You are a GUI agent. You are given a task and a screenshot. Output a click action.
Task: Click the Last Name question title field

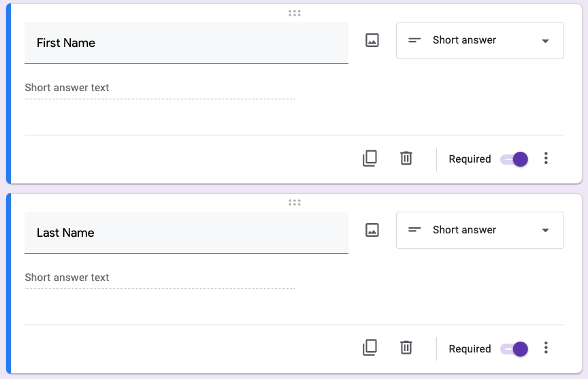point(186,233)
